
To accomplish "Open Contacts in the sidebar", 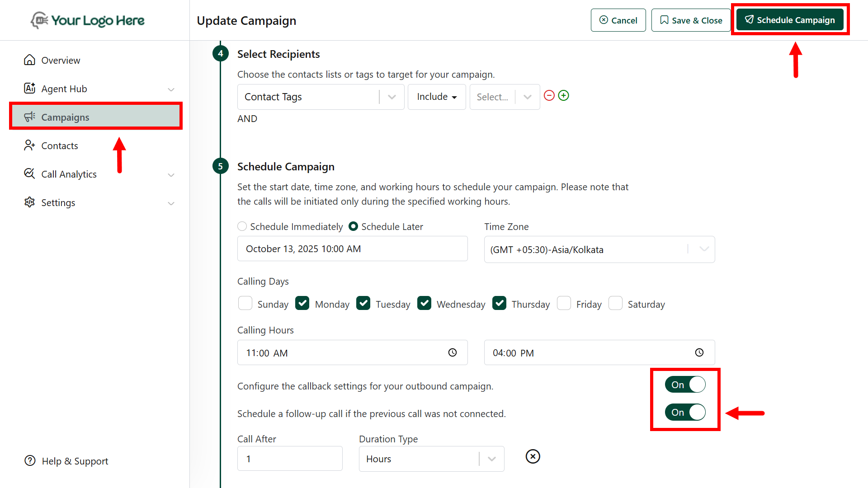I will [60, 146].
